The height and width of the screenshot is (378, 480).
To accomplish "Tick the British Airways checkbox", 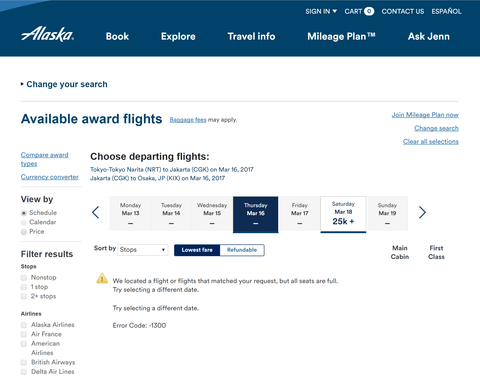I will [24, 362].
